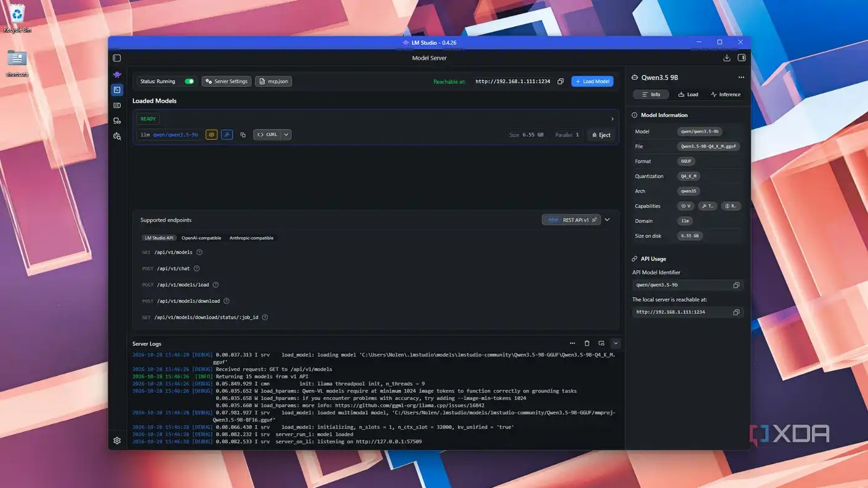Click the Qwen3.5-9B-Q4_K_M.gguf file value

tap(709, 146)
